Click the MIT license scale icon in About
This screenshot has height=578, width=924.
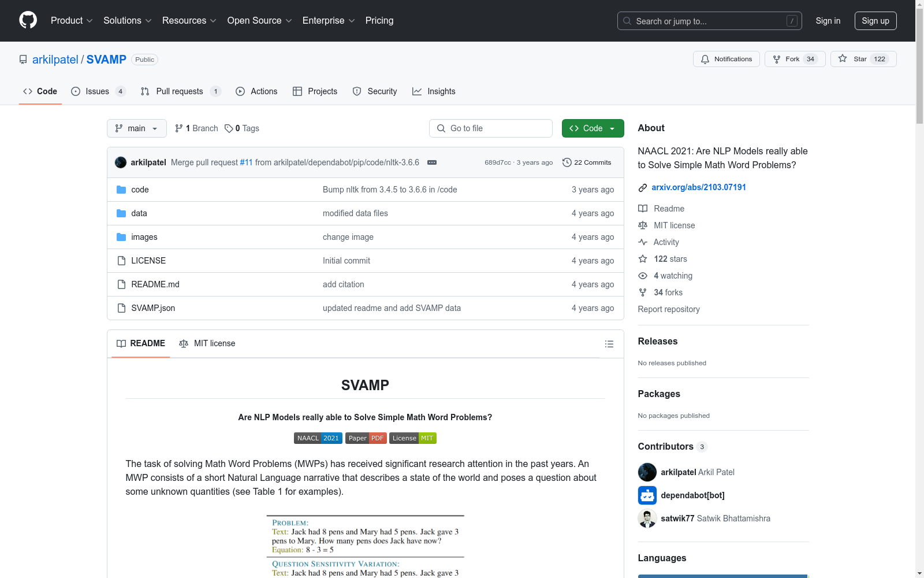[642, 225]
